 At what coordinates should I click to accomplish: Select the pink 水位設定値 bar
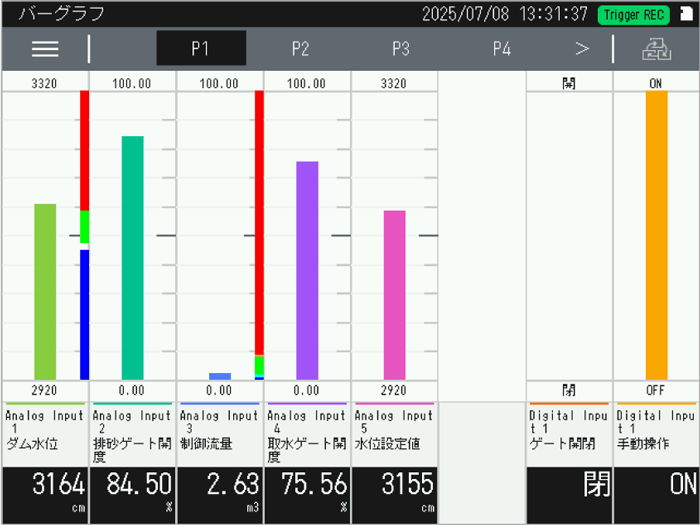point(394,294)
